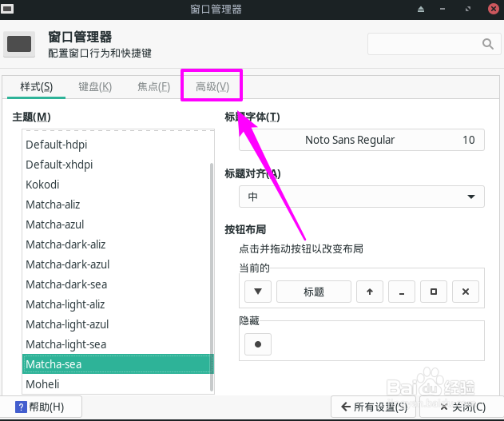
Task: Select the Default-xhdpi theme
Action: click(117, 165)
